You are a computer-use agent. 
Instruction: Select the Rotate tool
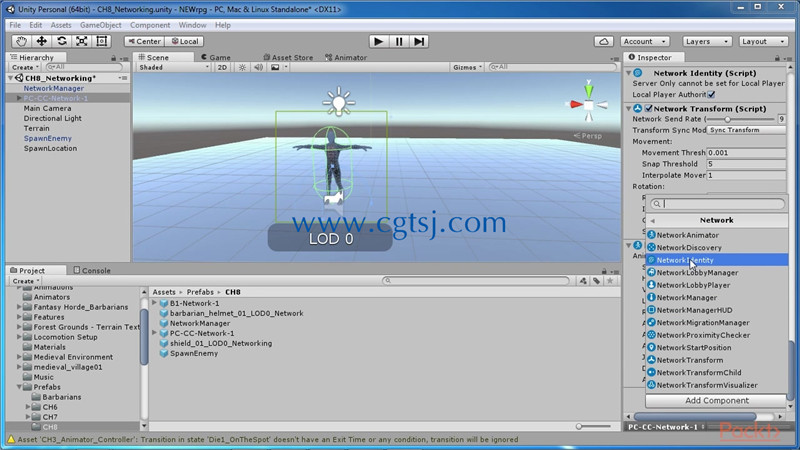(62, 41)
